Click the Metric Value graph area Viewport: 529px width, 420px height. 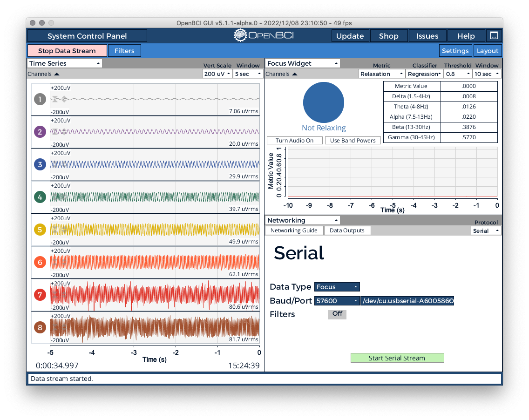(x=393, y=172)
